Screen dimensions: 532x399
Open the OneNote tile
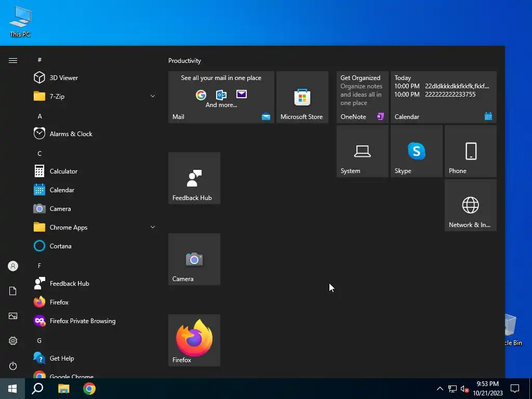click(x=362, y=97)
